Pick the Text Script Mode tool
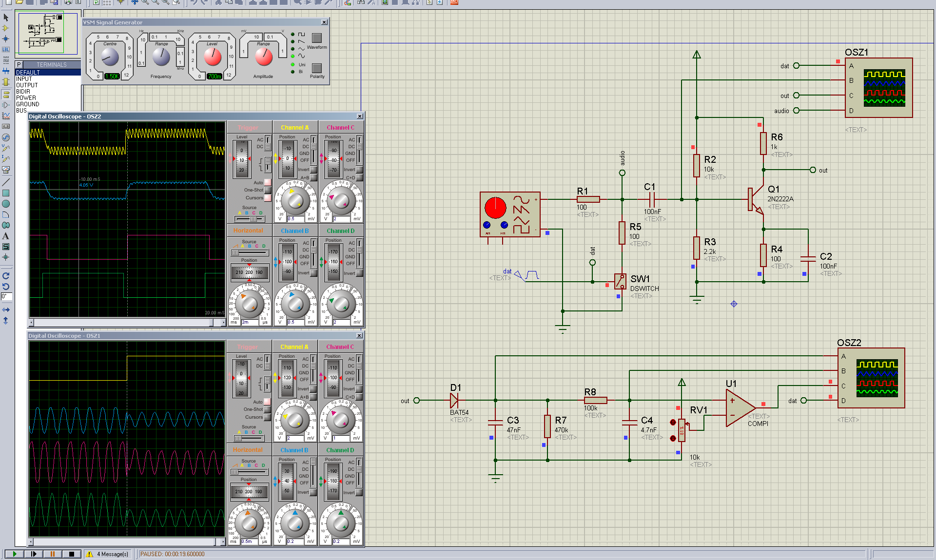936x560 pixels. [6, 60]
